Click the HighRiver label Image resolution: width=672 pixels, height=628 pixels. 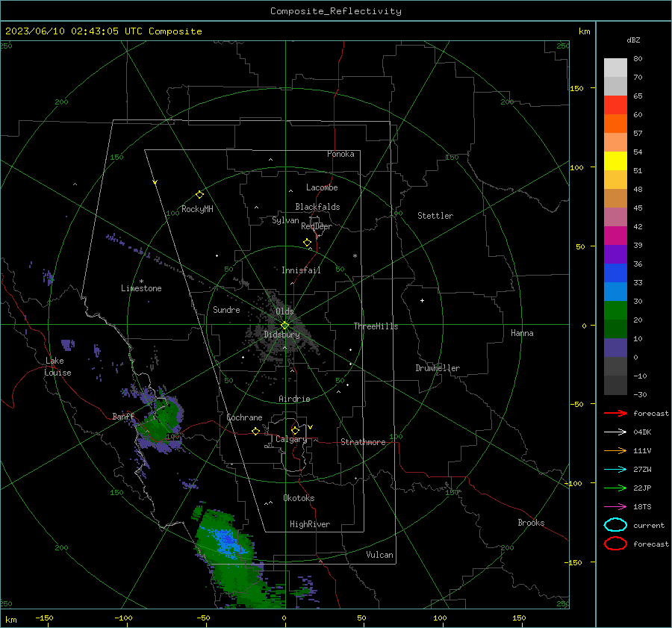310,524
